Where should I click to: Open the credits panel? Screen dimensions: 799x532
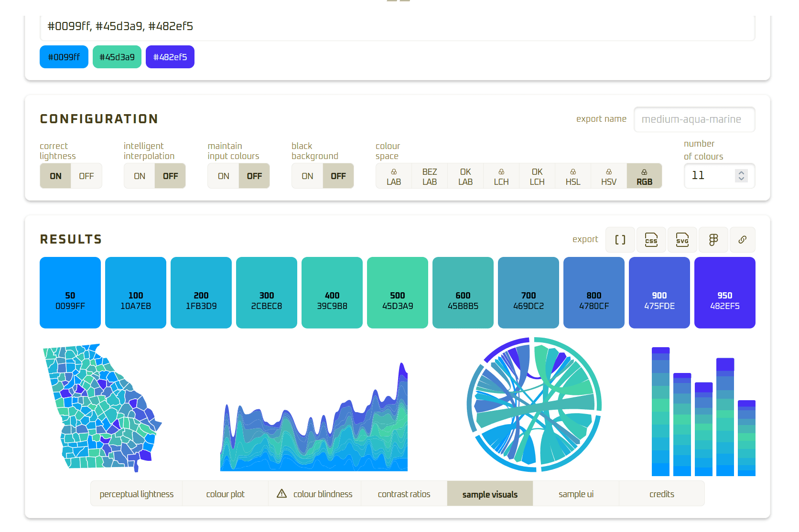click(661, 493)
